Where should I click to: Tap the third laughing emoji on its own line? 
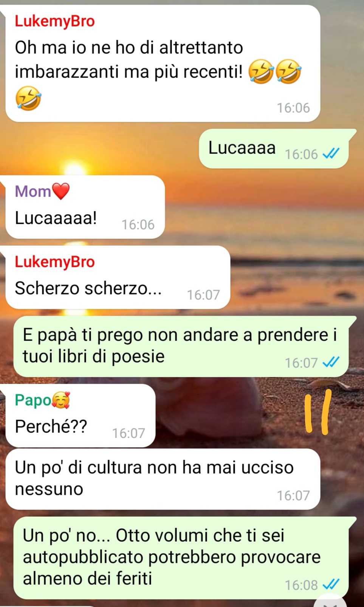click(x=28, y=98)
